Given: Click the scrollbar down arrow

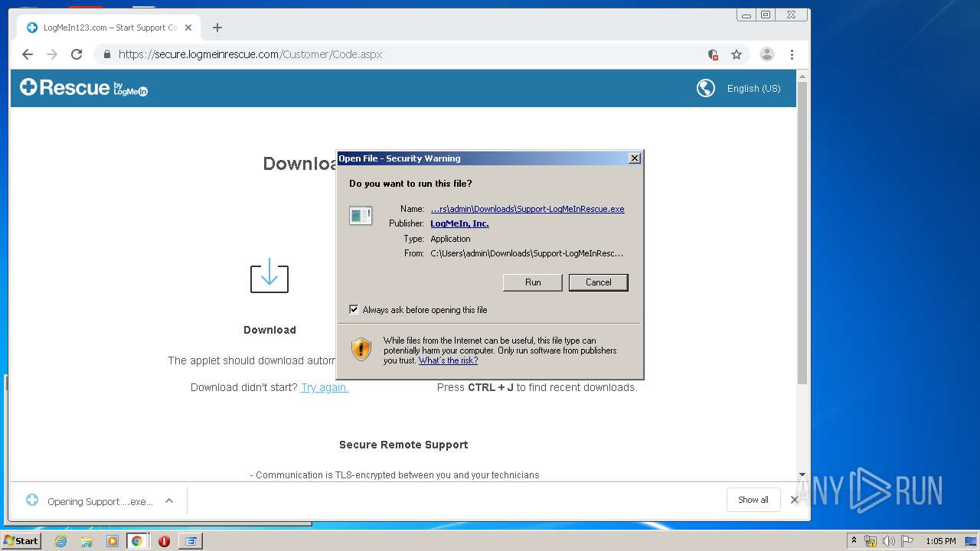Looking at the screenshot, I should tap(802, 475).
